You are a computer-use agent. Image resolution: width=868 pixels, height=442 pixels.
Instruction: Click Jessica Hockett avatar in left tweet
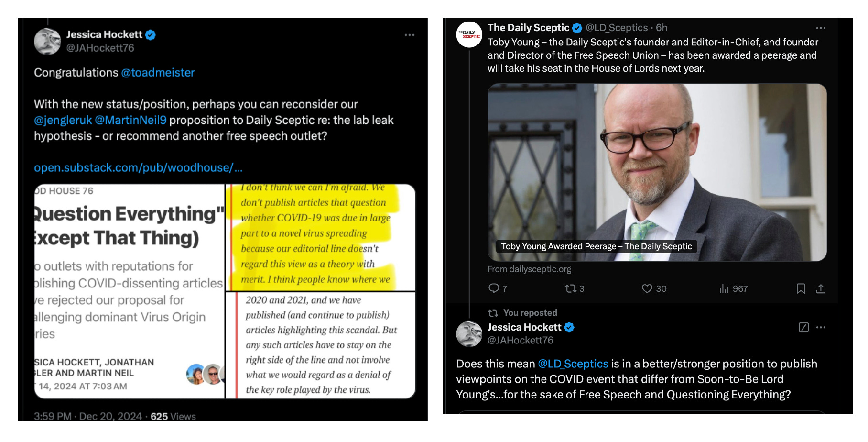[x=47, y=41]
